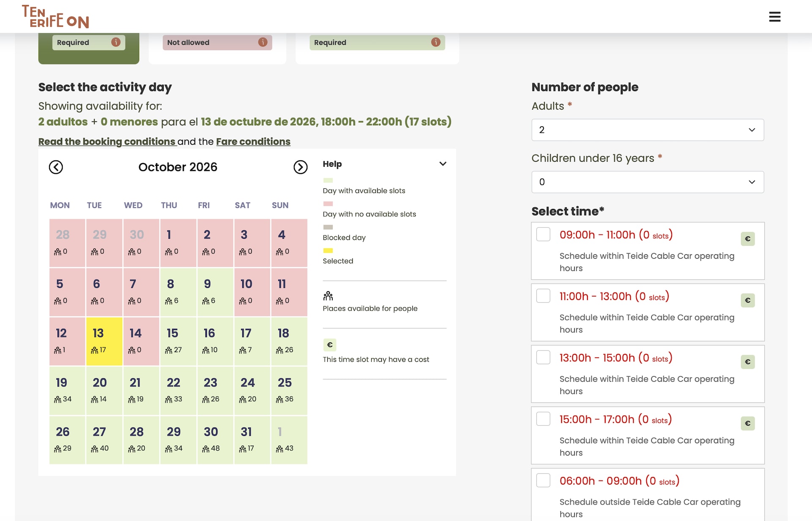The image size is (812, 521).
Task: Click euro icon for 11:00h - 13:00h slot
Action: pos(748,300)
